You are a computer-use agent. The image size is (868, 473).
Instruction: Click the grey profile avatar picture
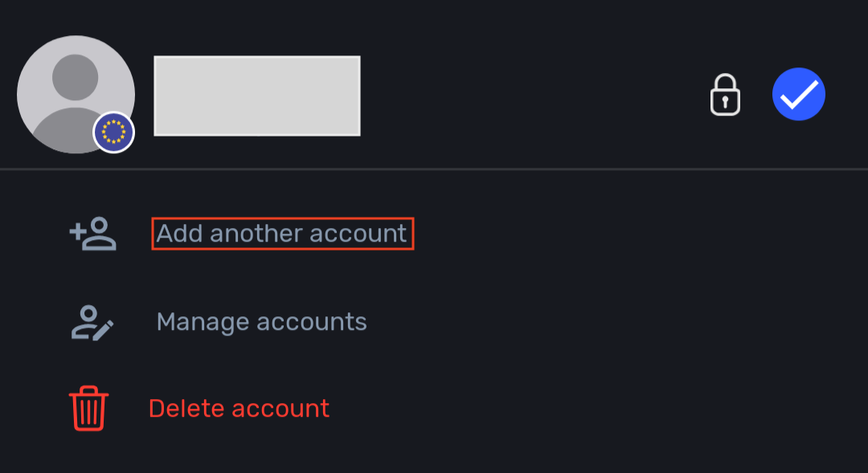76,94
